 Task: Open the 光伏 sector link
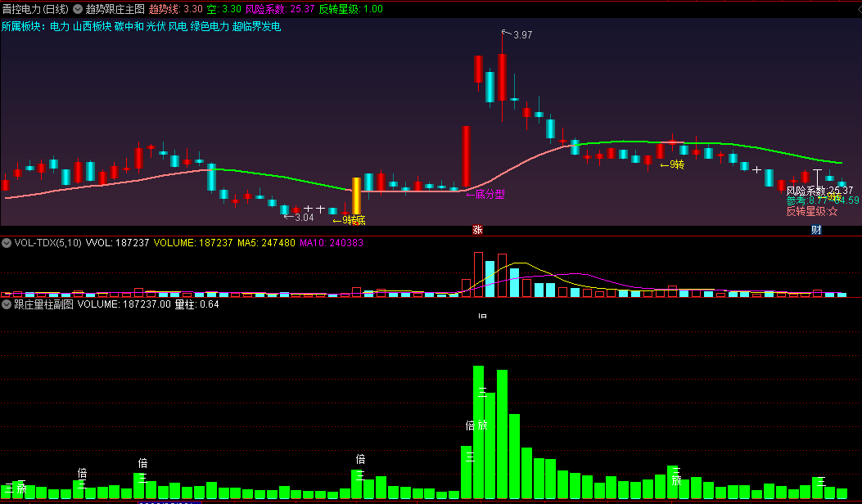156,26
